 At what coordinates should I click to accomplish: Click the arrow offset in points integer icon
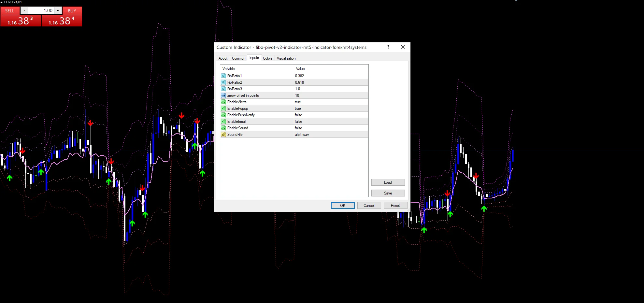coord(223,95)
